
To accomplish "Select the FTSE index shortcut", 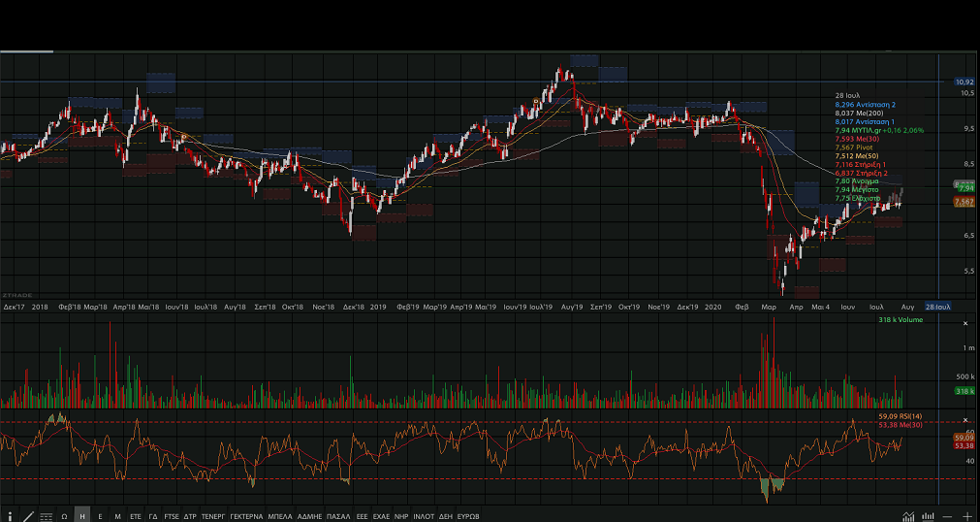I will (x=171, y=516).
